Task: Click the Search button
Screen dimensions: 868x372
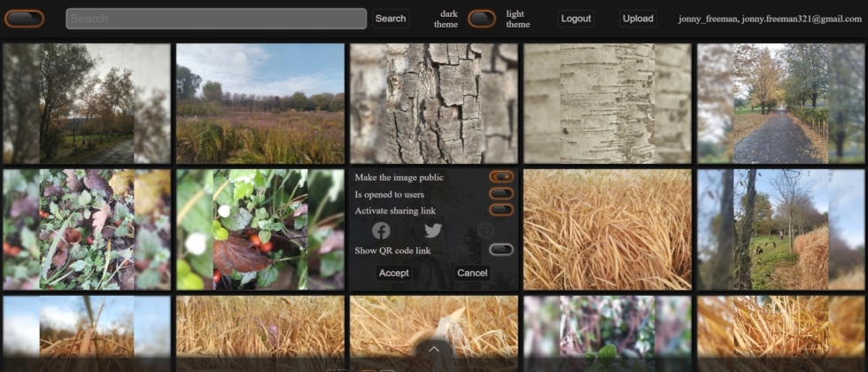Action: point(391,19)
